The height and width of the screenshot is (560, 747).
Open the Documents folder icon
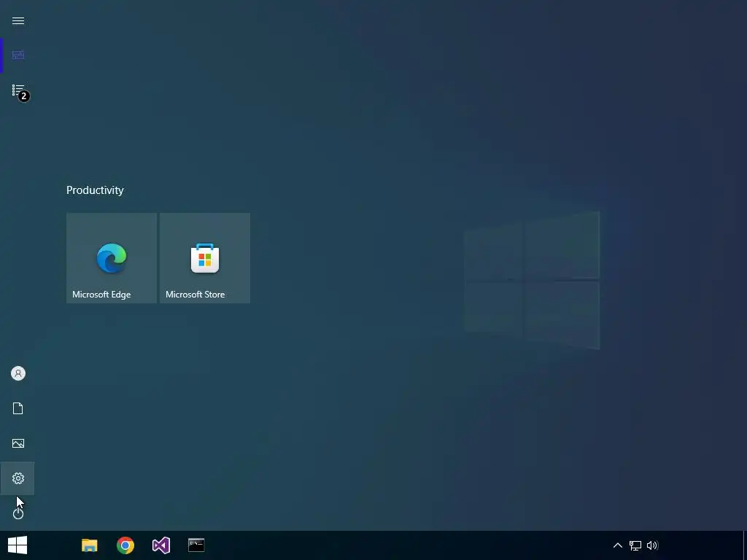(x=18, y=408)
